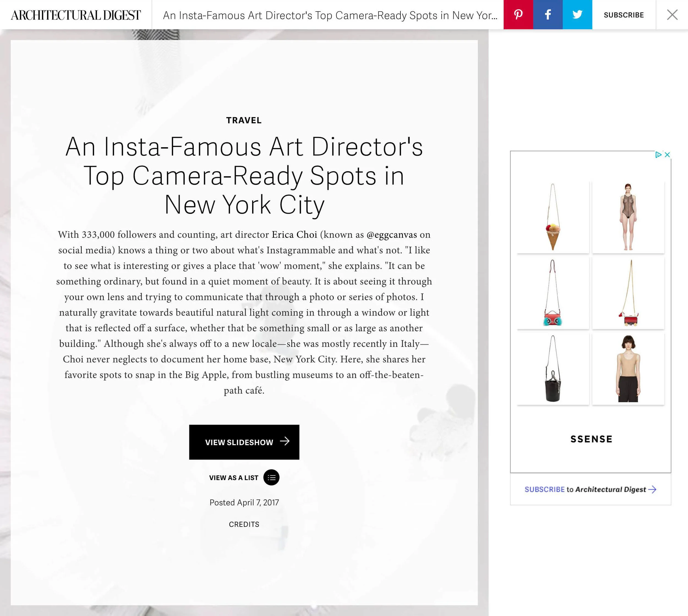Open the Architectural Digest home logo

[x=76, y=15]
